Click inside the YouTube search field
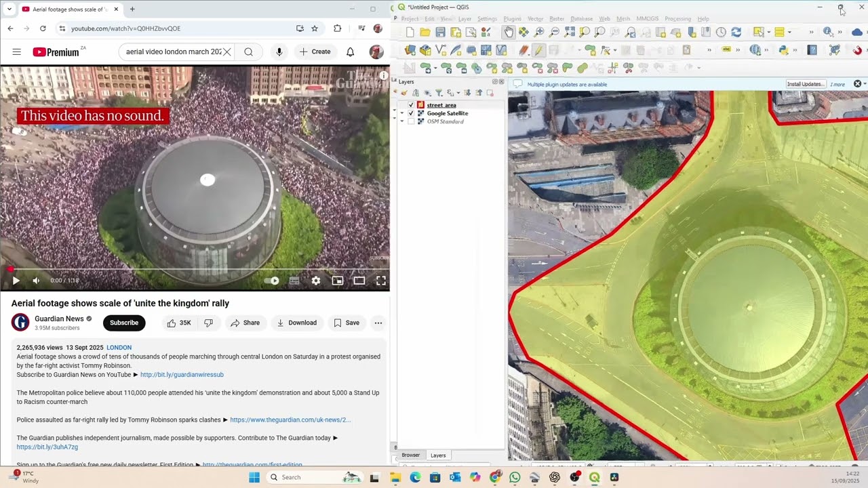The image size is (868, 488). [x=174, y=52]
